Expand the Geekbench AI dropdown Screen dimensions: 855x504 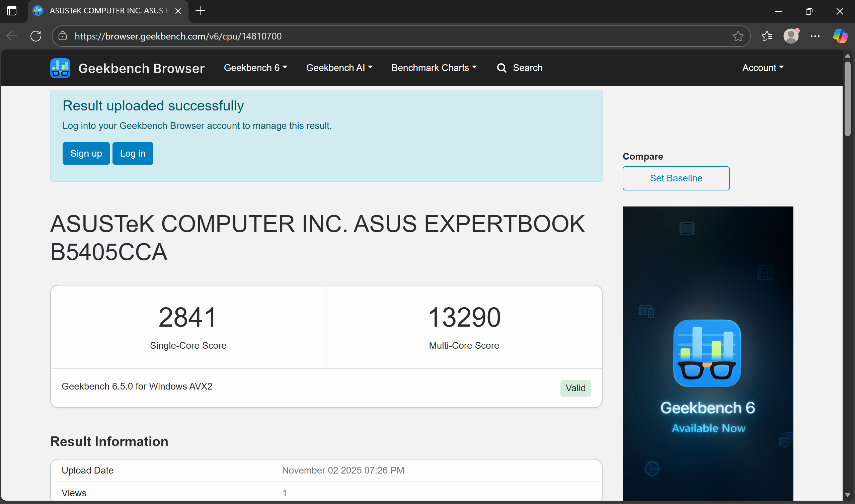coord(339,68)
